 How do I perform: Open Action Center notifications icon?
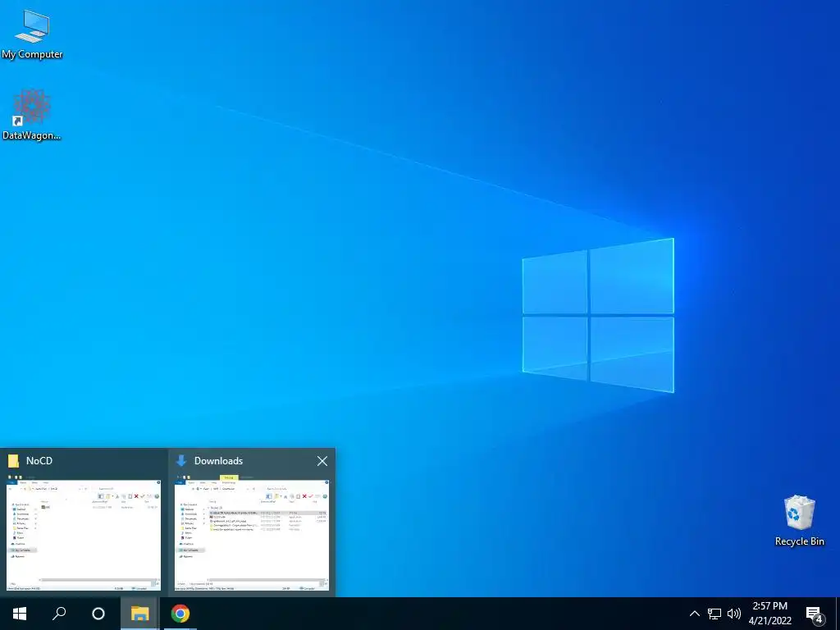click(x=815, y=614)
